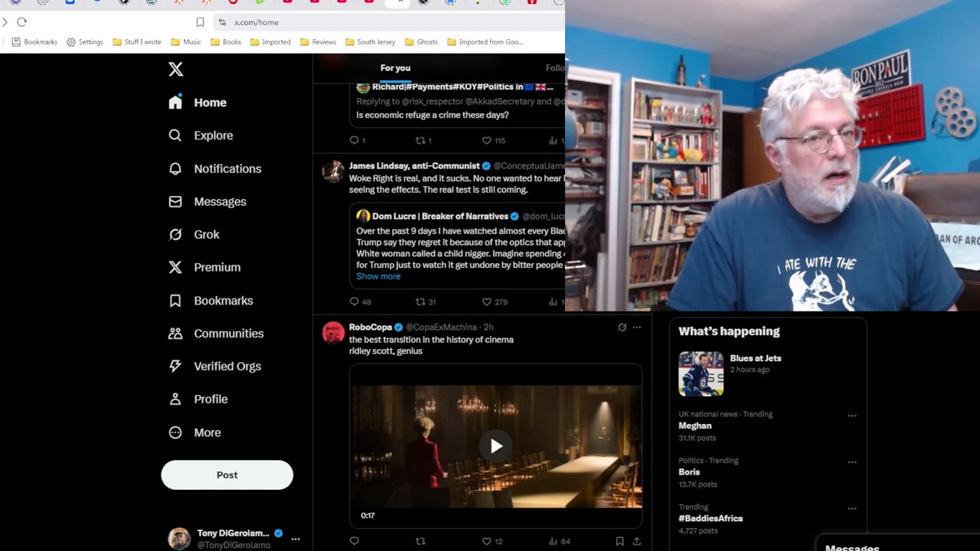Open Explore search icon in sidebar
The height and width of the screenshot is (551, 980).
(175, 135)
